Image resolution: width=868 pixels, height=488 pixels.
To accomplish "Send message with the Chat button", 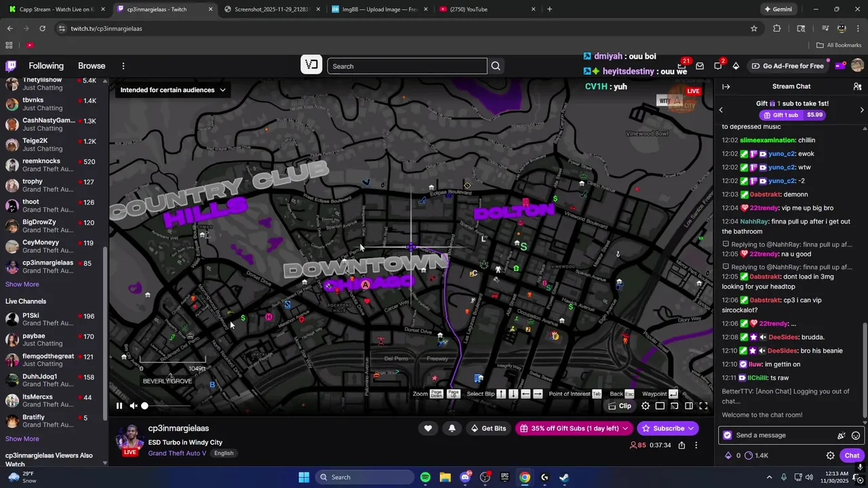I will [852, 455].
